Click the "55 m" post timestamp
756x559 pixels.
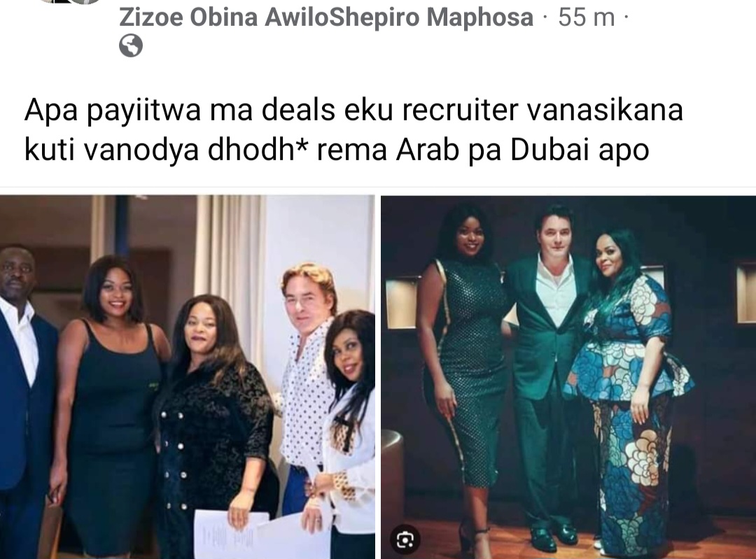pos(587,17)
